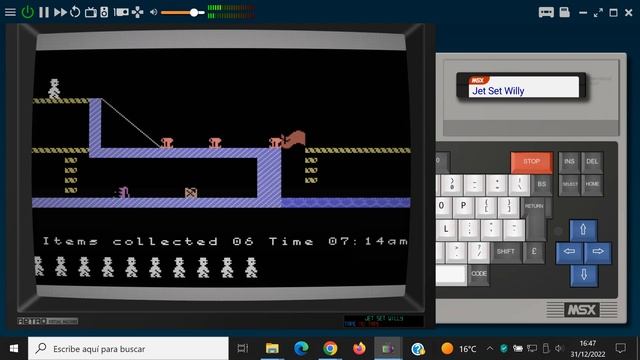This screenshot has width=640, height=360.
Task: Click the fast-forward button
Action: (x=60, y=12)
